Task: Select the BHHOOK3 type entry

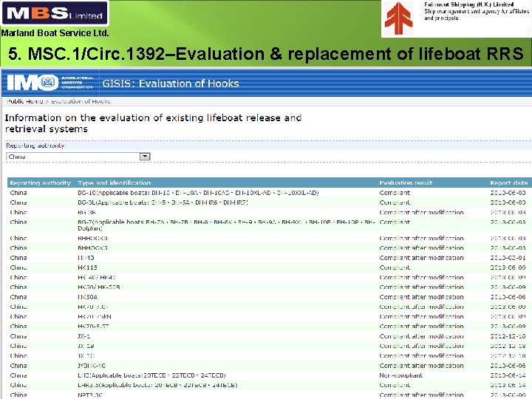Action: point(92,238)
